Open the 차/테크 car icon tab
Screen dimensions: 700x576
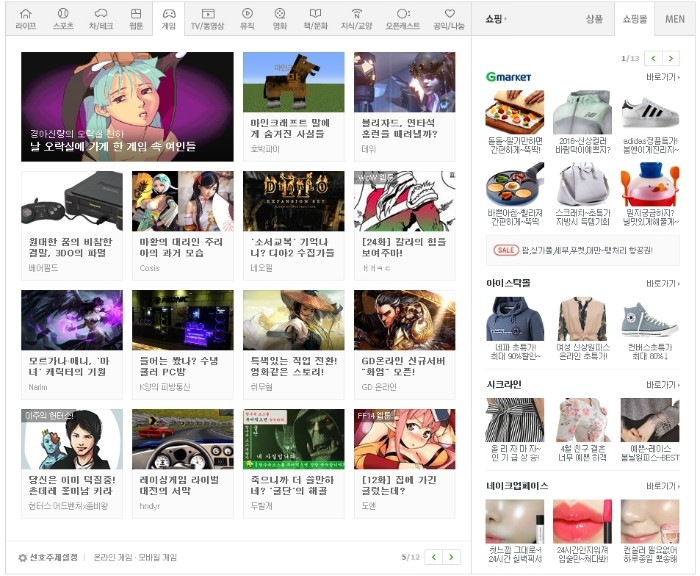(101, 19)
